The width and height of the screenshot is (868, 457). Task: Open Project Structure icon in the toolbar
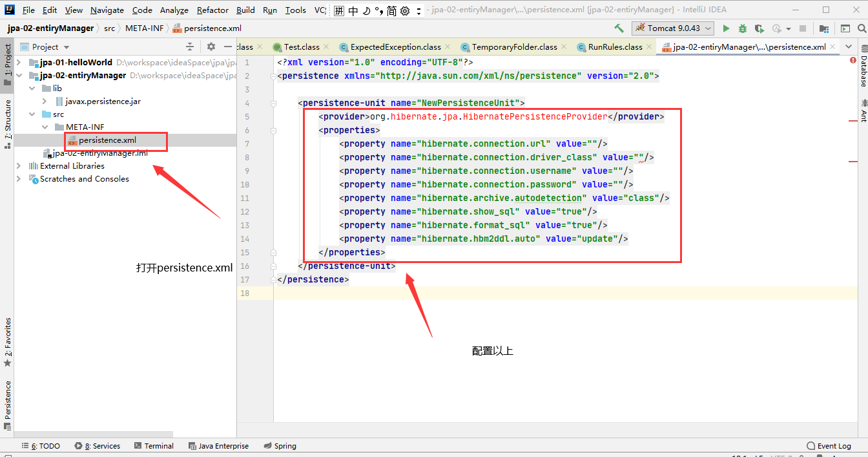click(x=824, y=28)
